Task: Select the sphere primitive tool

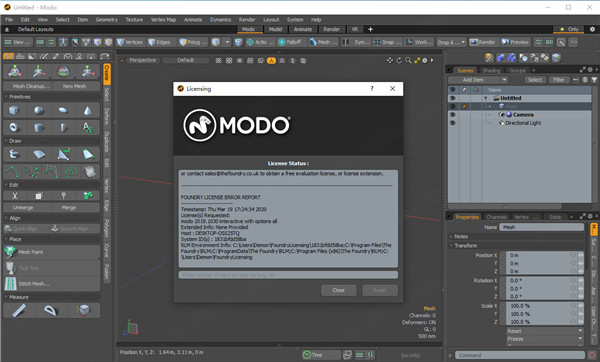Action: 39,111
